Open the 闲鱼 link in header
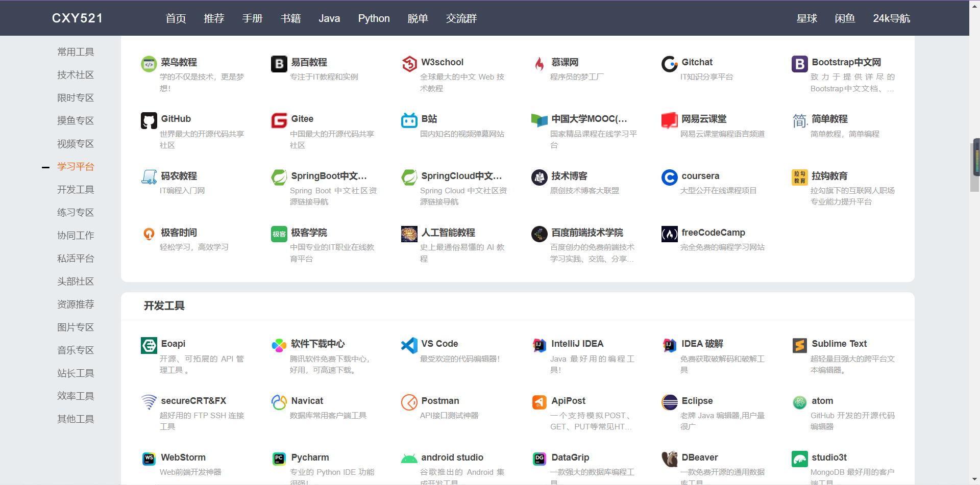980x485 pixels. click(845, 18)
